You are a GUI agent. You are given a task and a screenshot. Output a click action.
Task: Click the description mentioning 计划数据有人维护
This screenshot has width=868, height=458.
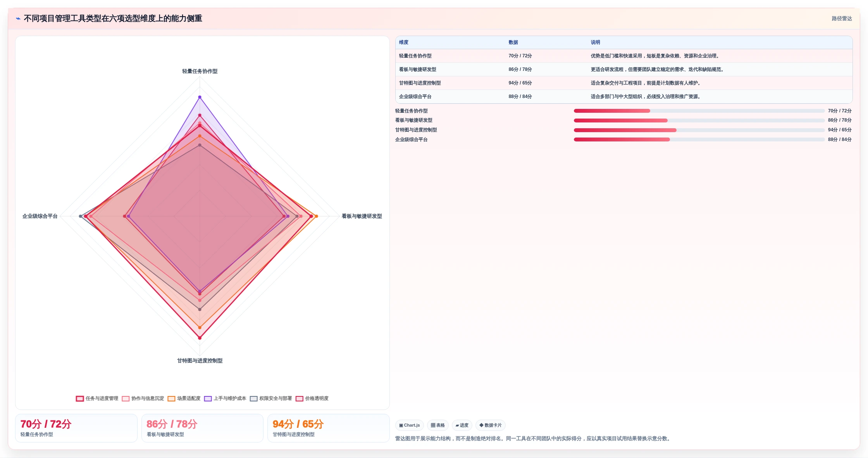pos(646,83)
